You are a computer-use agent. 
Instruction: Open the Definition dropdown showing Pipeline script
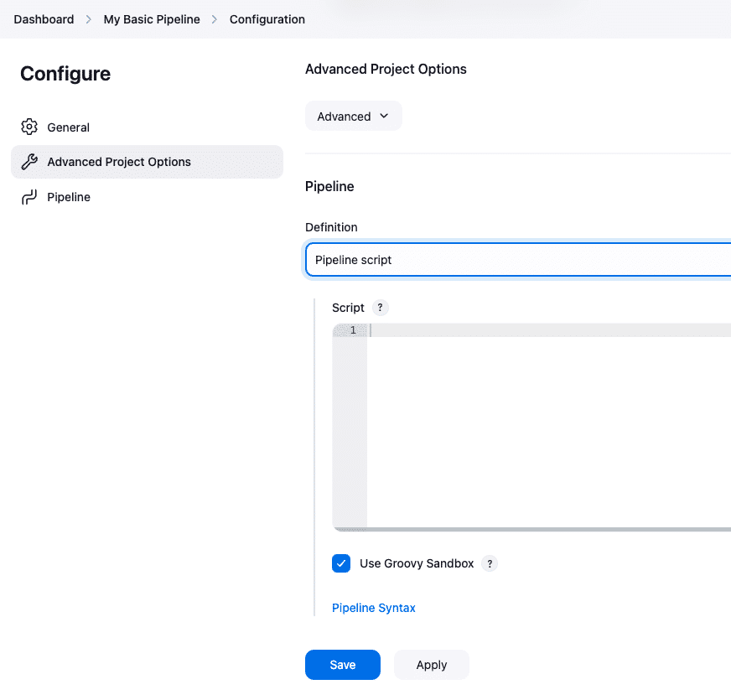[x=518, y=260]
